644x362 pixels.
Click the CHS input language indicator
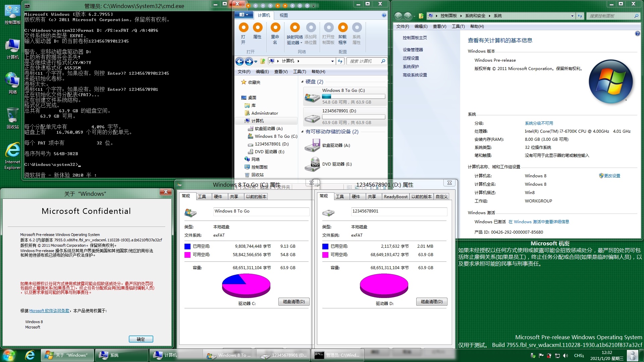[x=579, y=356]
